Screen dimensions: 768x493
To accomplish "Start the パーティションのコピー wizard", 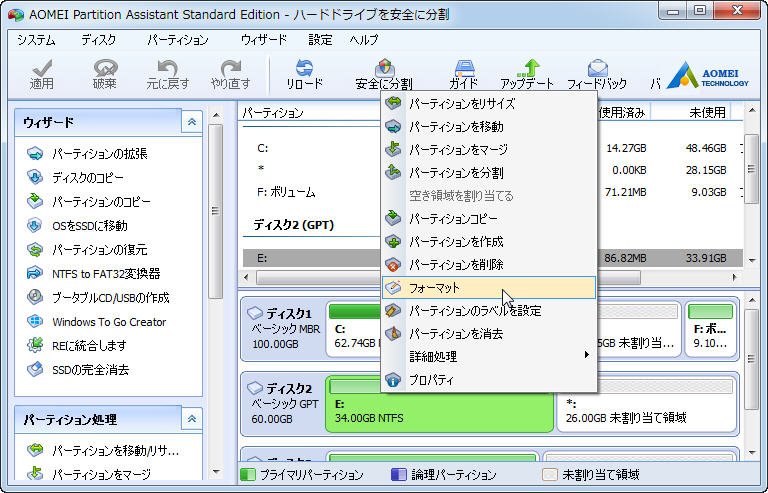I will coord(89,202).
